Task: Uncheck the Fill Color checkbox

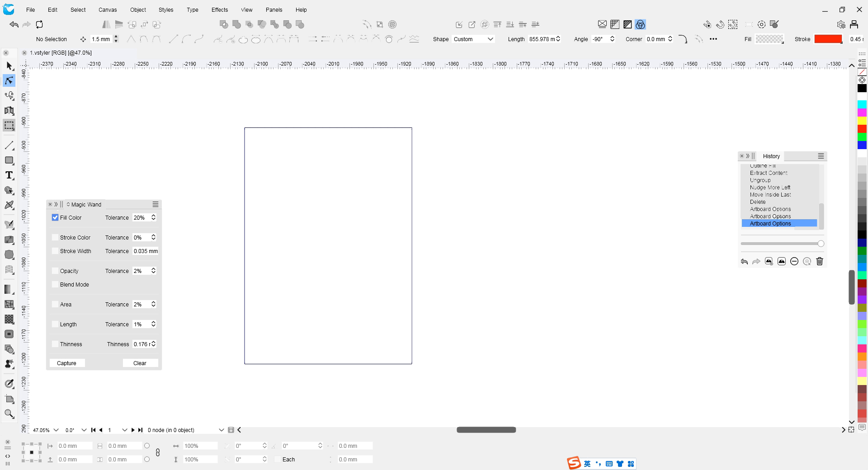Action: (55, 217)
